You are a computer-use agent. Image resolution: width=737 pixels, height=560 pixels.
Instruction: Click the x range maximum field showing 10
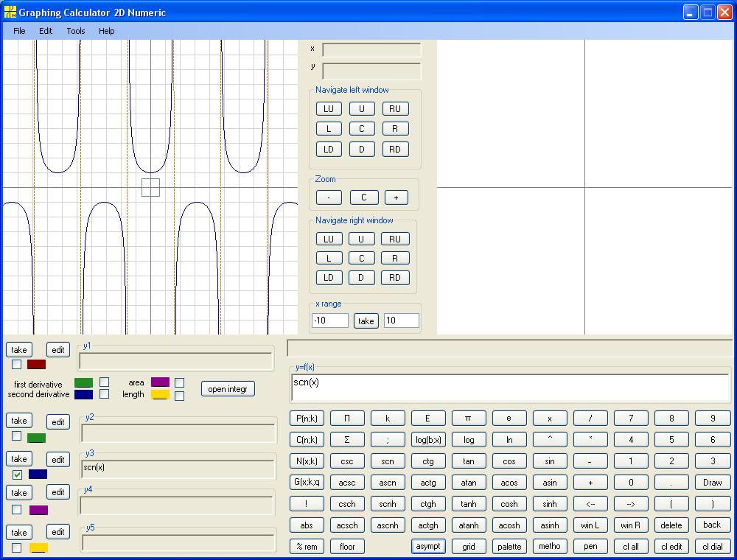pos(402,321)
